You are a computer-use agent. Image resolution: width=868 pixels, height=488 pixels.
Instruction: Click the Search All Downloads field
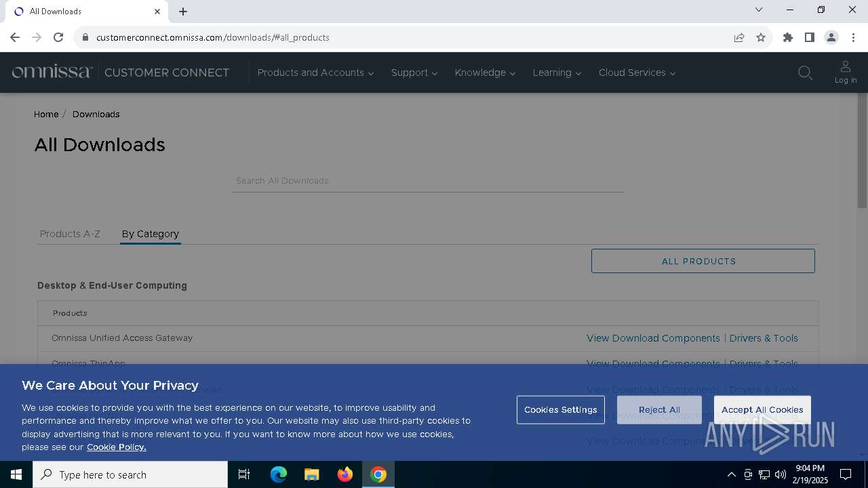tap(428, 181)
